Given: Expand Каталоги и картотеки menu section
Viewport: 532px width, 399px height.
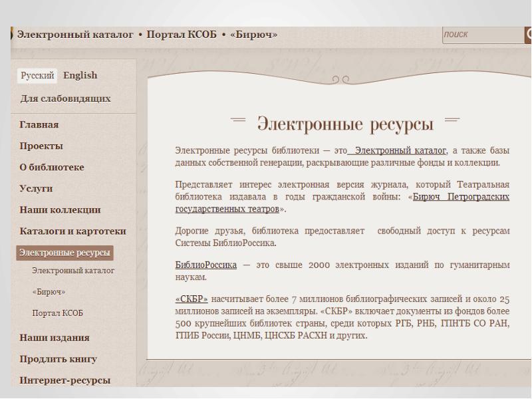Looking at the screenshot, I should pyautogui.click(x=73, y=231).
